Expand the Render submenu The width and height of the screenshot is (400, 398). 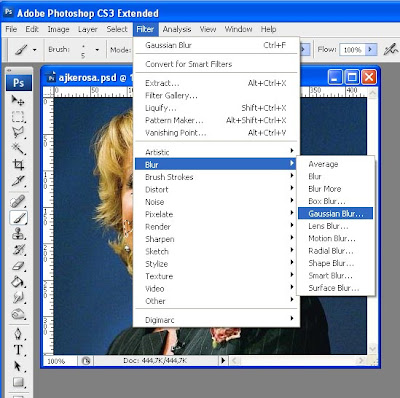[x=216, y=227]
